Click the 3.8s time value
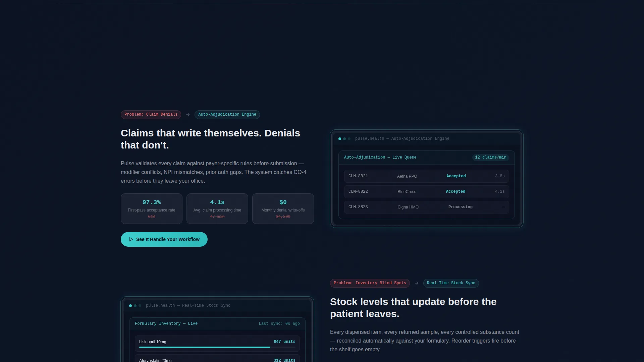 pyautogui.click(x=500, y=176)
